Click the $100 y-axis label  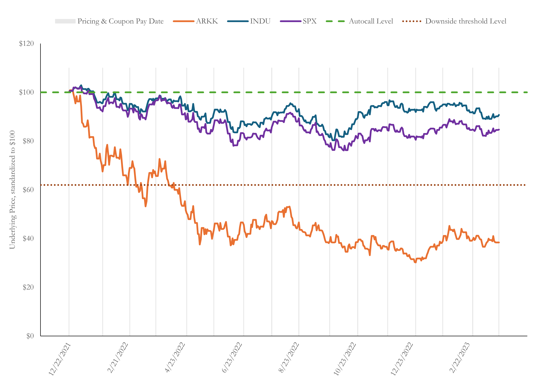pos(26,92)
